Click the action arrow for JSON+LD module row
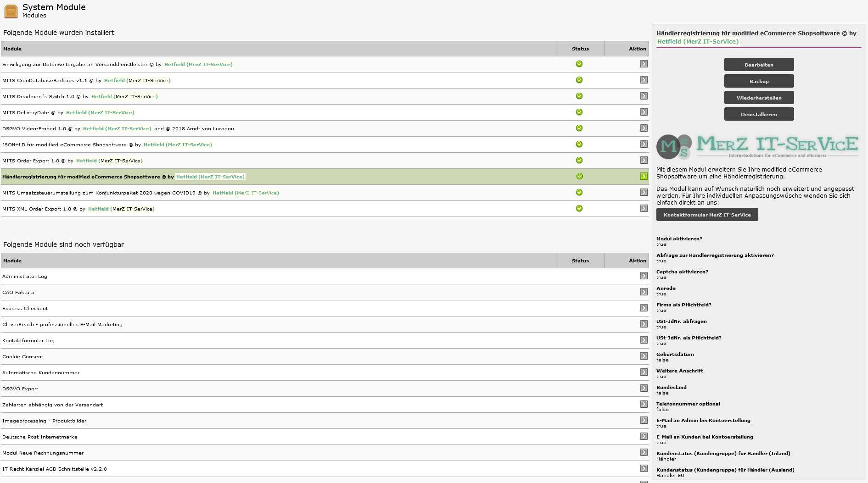Viewport: 868px width, 483px height. 644,144
